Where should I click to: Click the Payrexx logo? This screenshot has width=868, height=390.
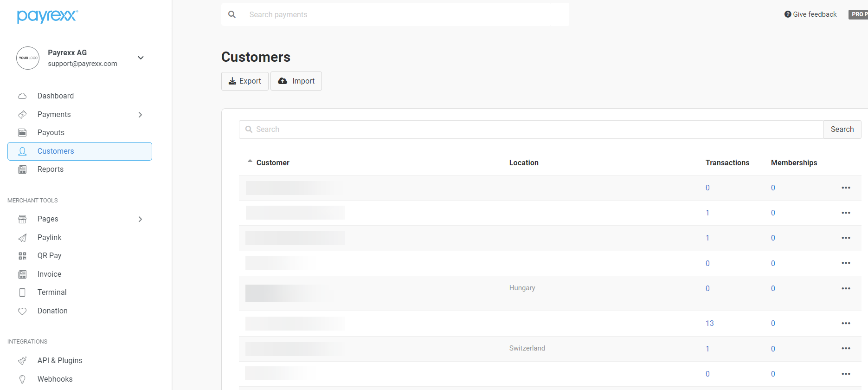click(47, 16)
